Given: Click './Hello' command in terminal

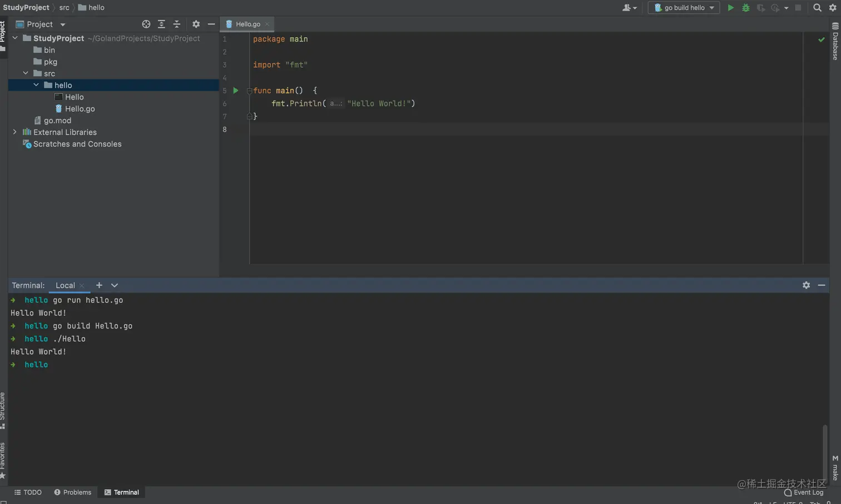Looking at the screenshot, I should coord(70,339).
